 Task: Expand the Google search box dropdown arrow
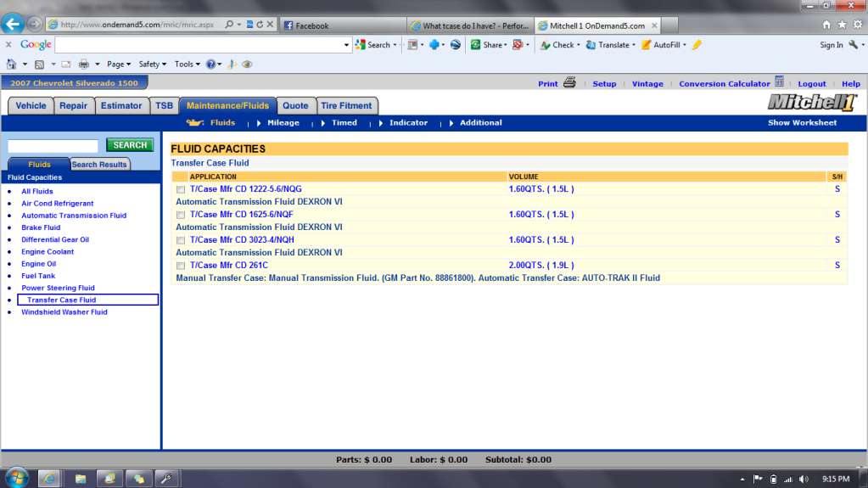point(346,45)
